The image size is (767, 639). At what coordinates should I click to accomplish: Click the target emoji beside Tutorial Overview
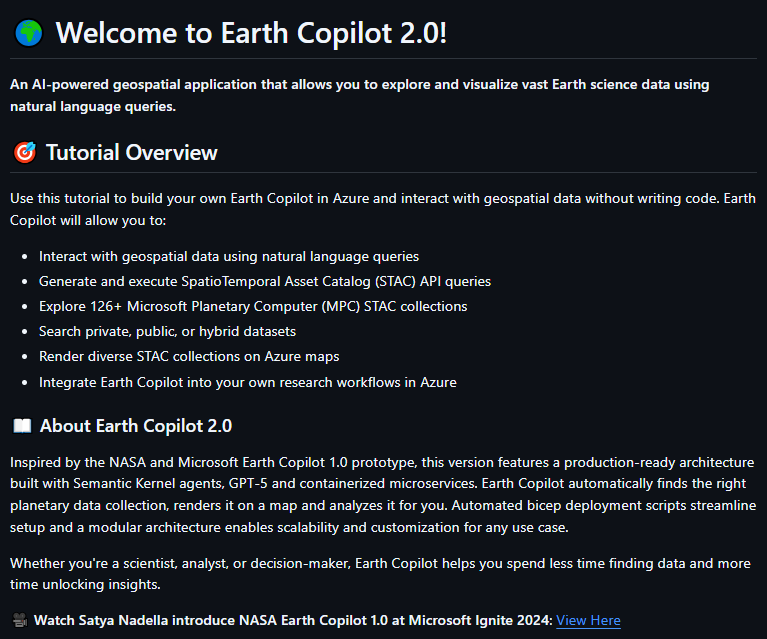pyautogui.click(x=24, y=152)
